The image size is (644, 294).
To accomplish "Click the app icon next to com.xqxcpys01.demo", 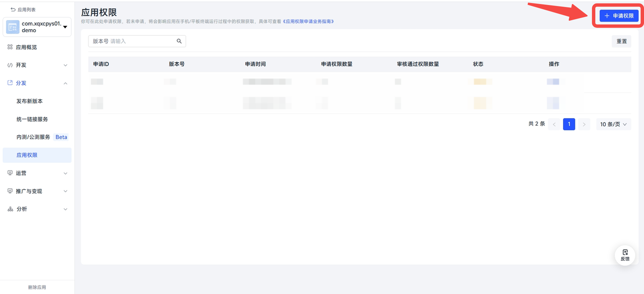I will tap(13, 27).
